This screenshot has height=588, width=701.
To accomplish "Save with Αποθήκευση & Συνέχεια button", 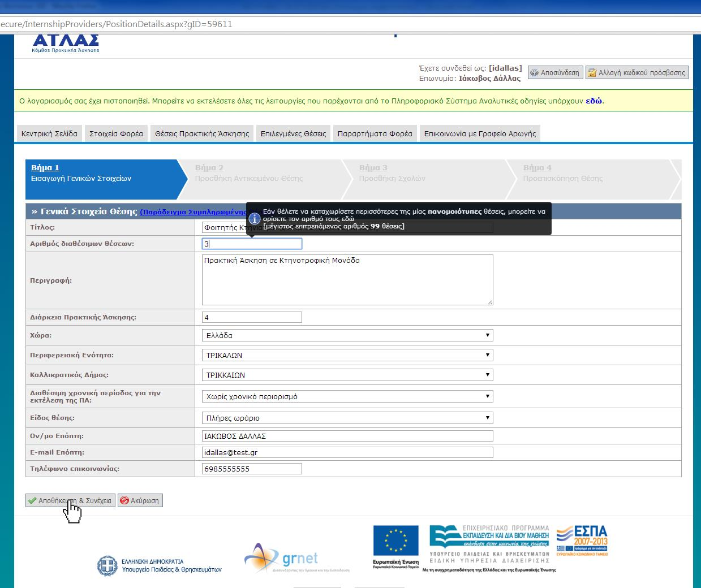I will coord(70,500).
